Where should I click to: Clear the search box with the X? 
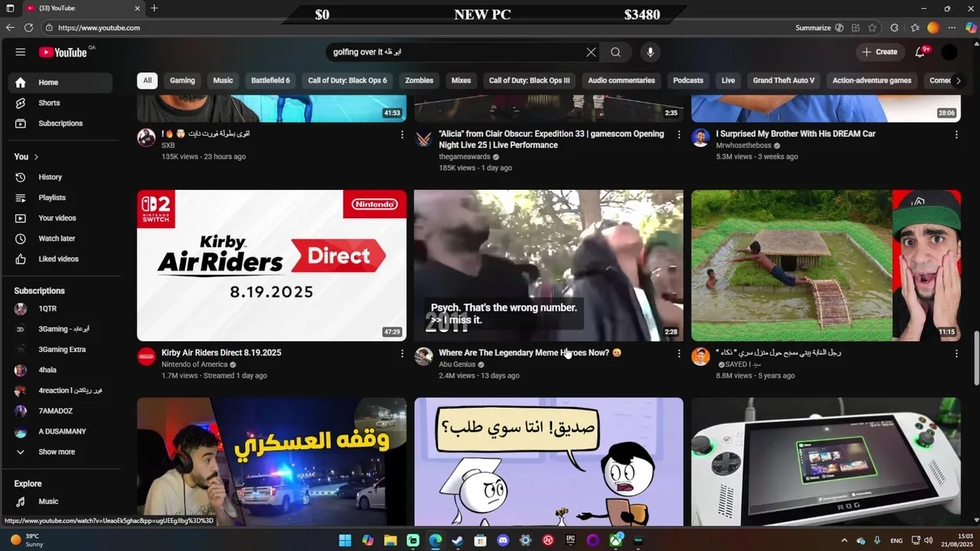(x=591, y=52)
